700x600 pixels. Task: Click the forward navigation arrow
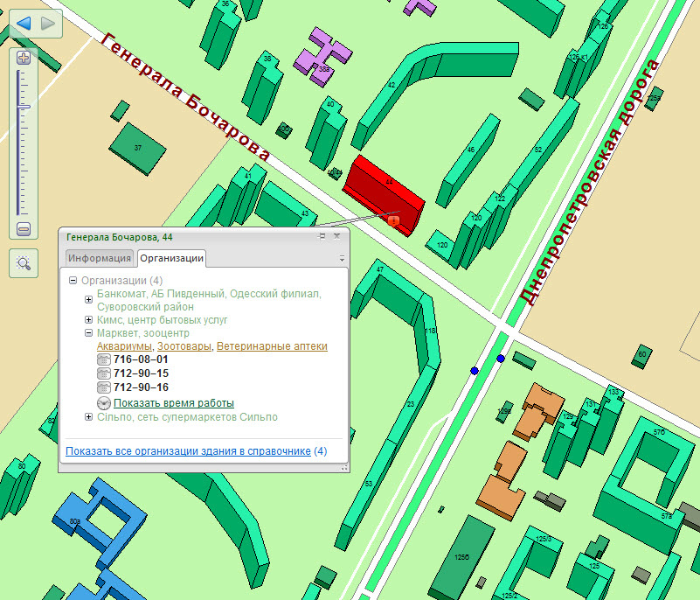coord(48,23)
